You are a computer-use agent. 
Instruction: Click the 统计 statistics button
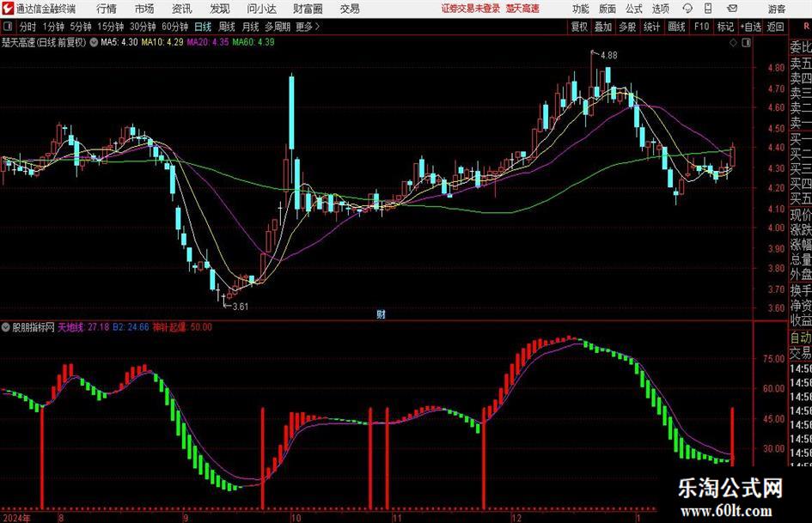(x=651, y=27)
